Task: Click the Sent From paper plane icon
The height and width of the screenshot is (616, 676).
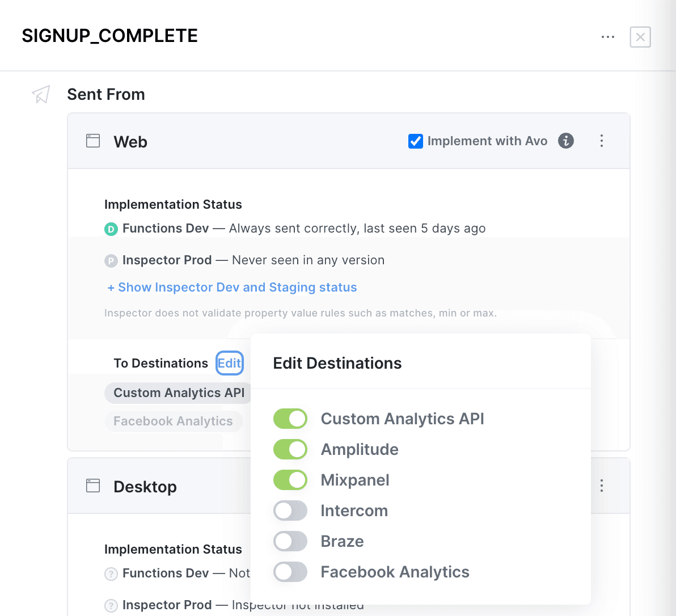Action: tap(41, 94)
